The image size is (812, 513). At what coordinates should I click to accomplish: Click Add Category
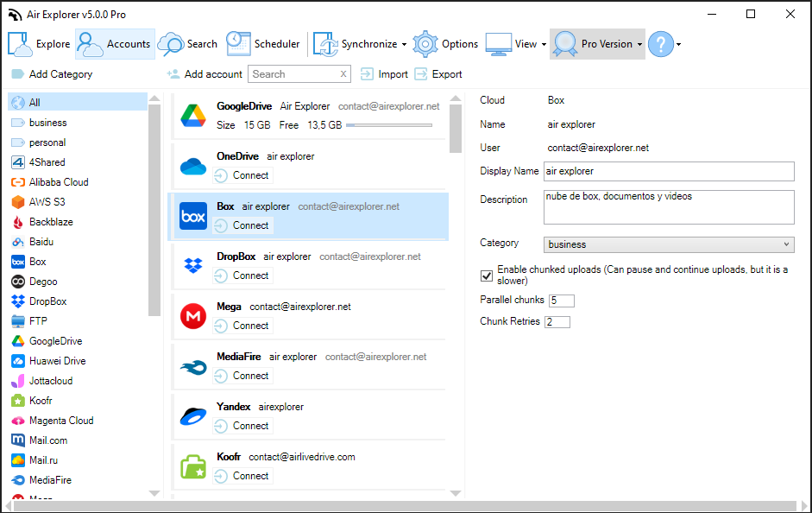coord(52,74)
